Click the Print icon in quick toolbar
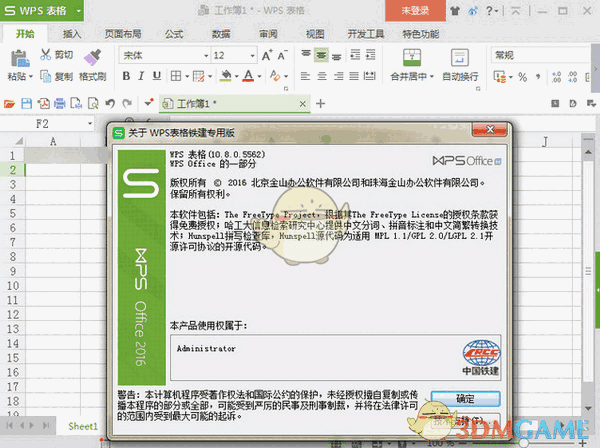Screen dimensions: 600x448 (60, 104)
